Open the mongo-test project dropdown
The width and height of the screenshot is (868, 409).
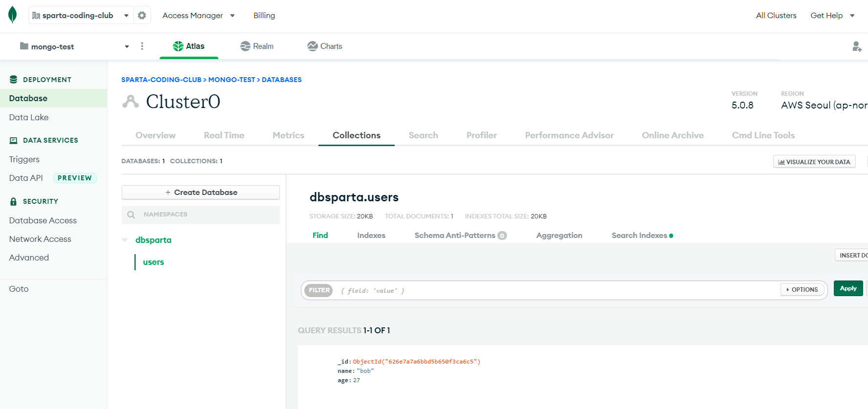pos(74,46)
